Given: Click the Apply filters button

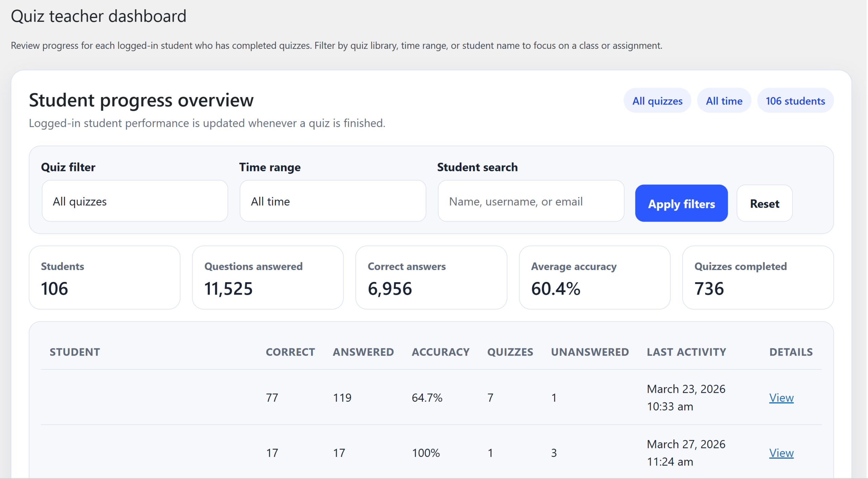Looking at the screenshot, I should (x=681, y=204).
